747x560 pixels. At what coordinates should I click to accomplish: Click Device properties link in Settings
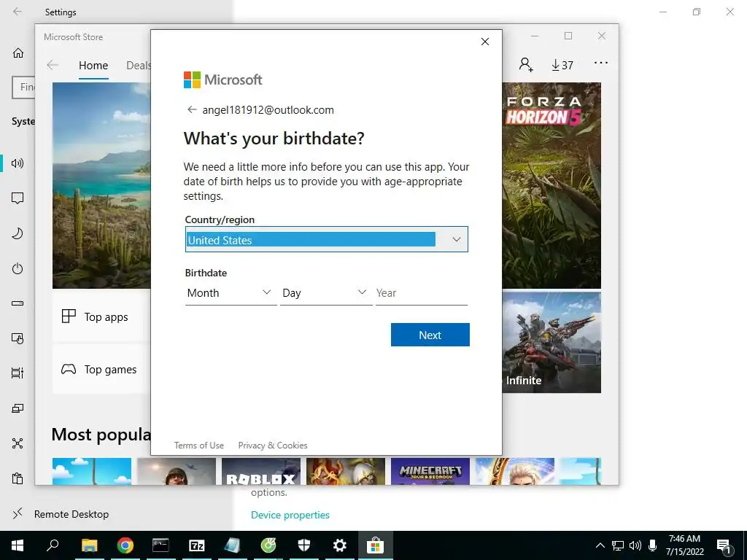point(290,515)
